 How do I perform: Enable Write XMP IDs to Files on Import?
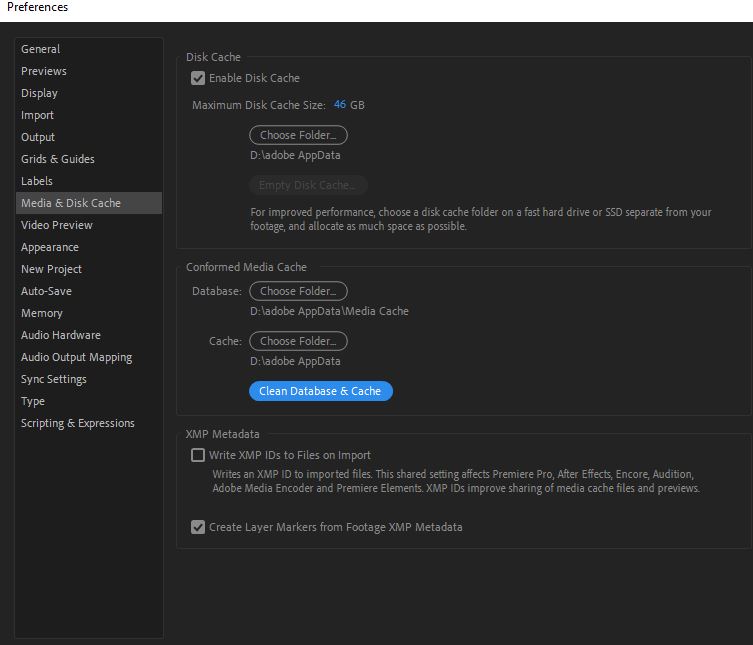tap(198, 455)
